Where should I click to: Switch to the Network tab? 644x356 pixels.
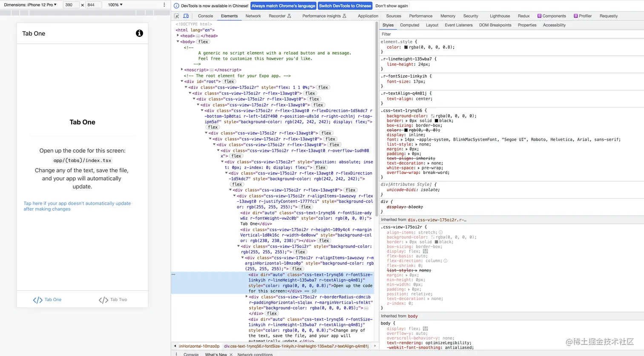(253, 16)
